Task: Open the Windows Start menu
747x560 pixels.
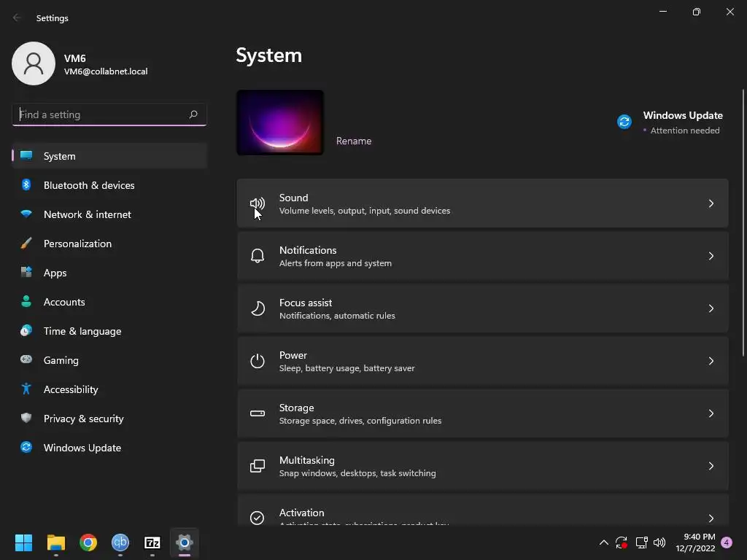Action: 23,542
